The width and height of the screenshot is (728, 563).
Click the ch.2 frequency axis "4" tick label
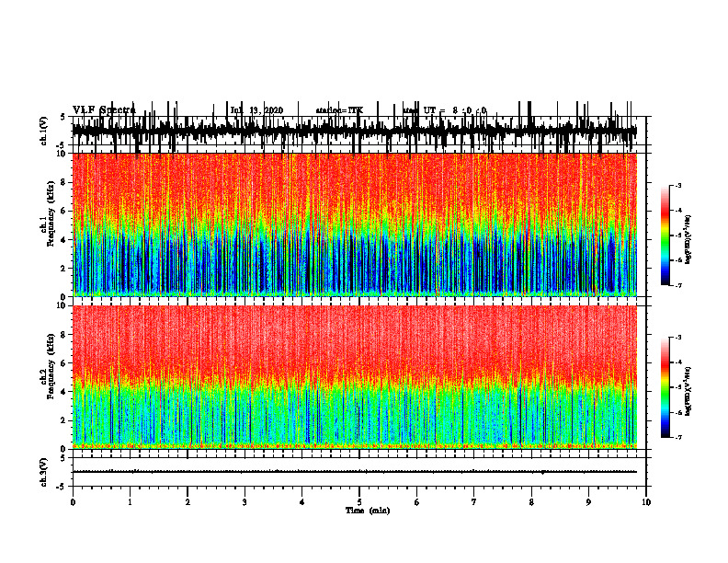coord(64,392)
